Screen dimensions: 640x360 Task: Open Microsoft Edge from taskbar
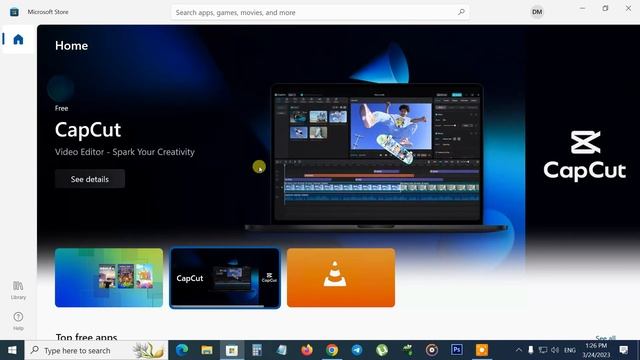[182, 350]
